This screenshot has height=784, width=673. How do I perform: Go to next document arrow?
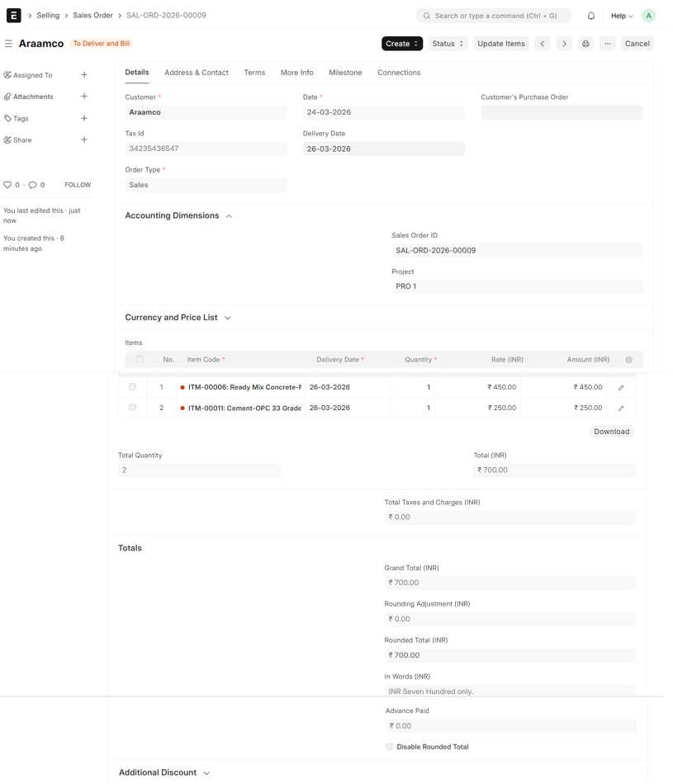click(564, 44)
